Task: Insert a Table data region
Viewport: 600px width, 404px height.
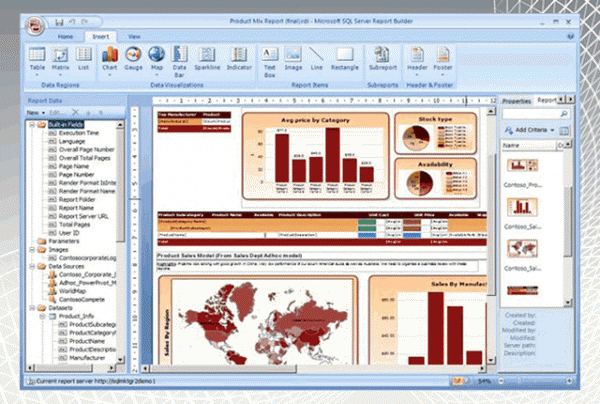Action: point(37,60)
